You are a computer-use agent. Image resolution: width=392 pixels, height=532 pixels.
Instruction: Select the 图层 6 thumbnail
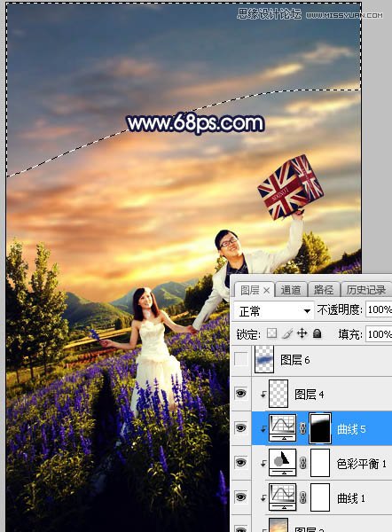coord(264,359)
